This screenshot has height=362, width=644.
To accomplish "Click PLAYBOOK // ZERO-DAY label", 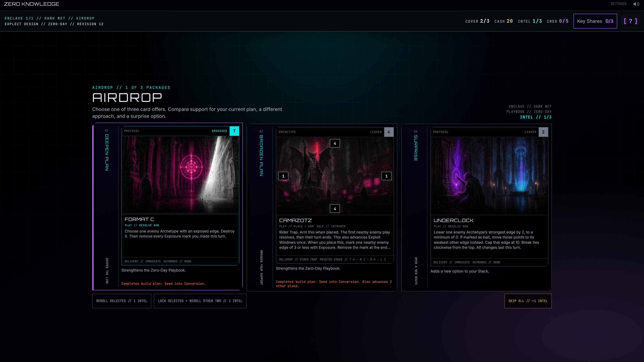I will pos(529,112).
